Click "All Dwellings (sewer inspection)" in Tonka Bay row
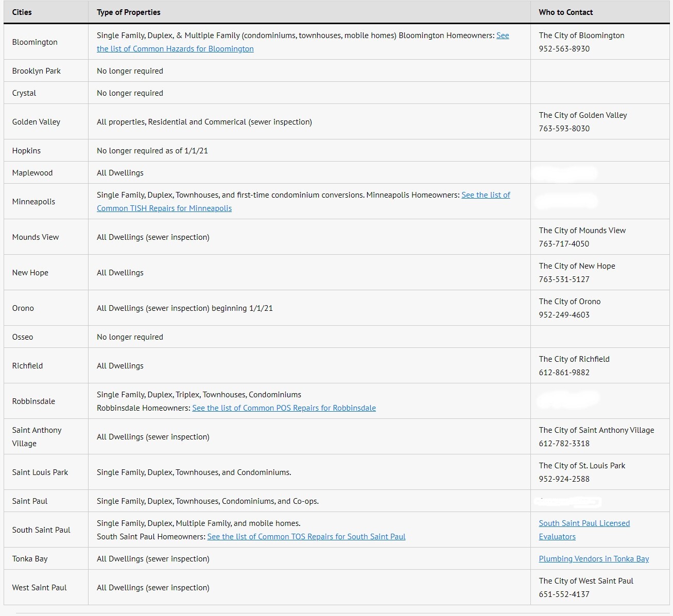Screen dimensions: 673x616 pyautogui.click(x=153, y=559)
